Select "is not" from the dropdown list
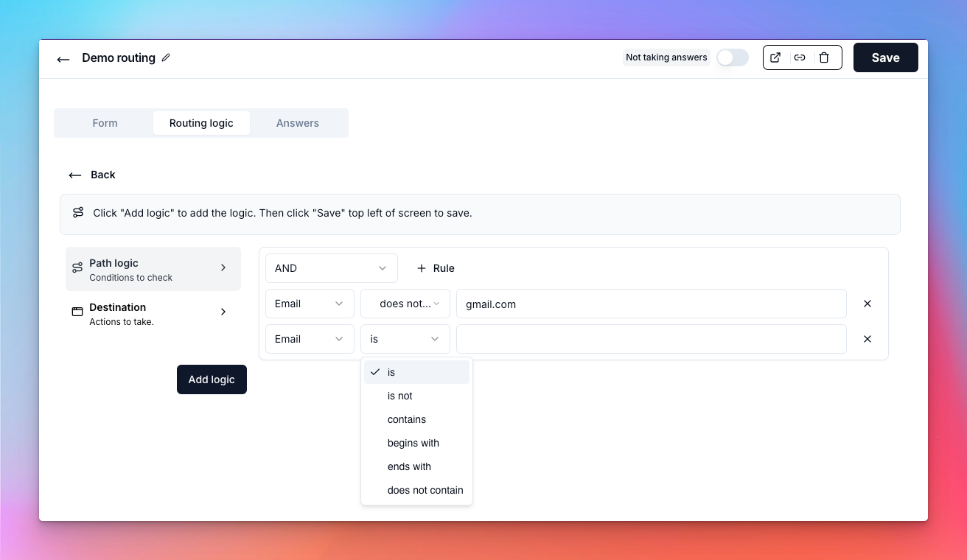 coord(400,396)
